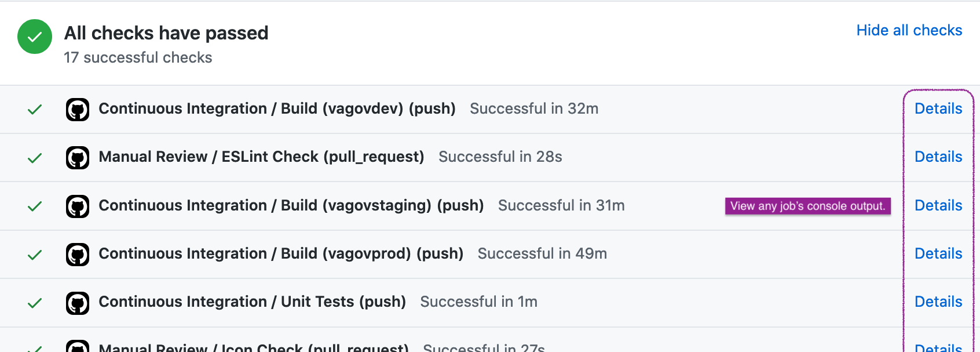Click the GitHub icon next to Build (vagovstaging)
The height and width of the screenshot is (352, 980).
(x=77, y=206)
